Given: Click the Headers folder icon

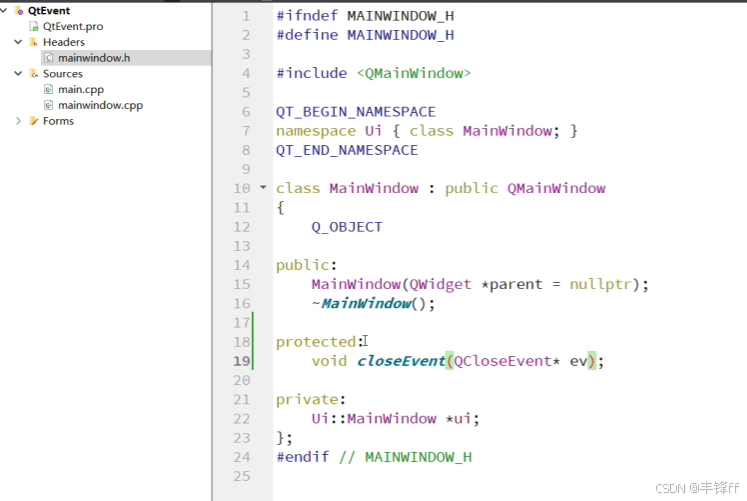Looking at the screenshot, I should pyautogui.click(x=34, y=42).
